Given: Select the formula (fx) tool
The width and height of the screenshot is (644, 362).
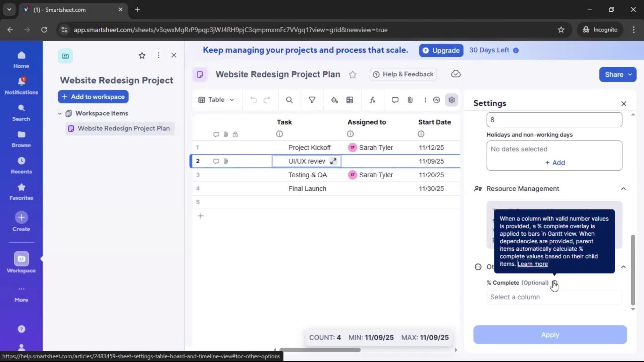Looking at the screenshot, I should click(x=372, y=100).
